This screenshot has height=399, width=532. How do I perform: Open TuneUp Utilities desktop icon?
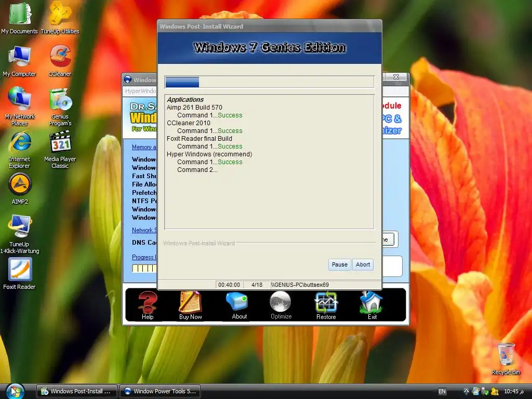pyautogui.click(x=60, y=19)
